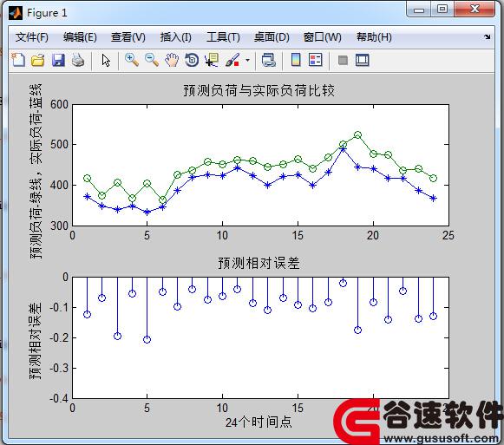Select the Edit Plot arrow tool
Screen dimensions: 504x445
(x=106, y=60)
